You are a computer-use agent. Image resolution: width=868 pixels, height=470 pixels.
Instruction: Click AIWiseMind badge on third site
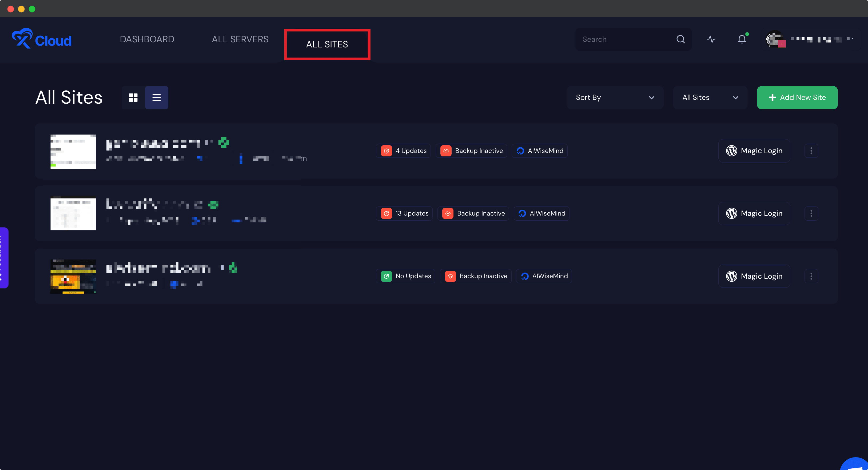coord(544,276)
